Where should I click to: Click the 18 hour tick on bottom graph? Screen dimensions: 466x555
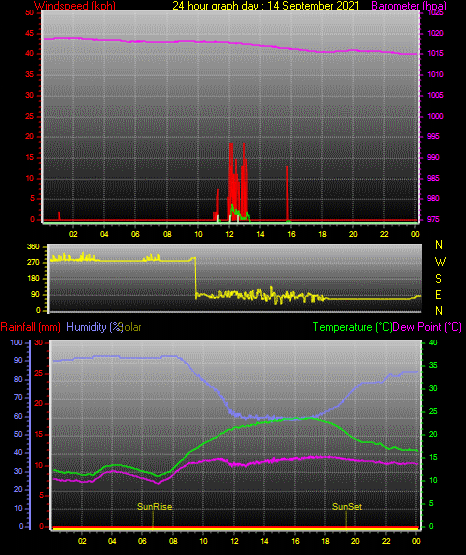pos(325,541)
